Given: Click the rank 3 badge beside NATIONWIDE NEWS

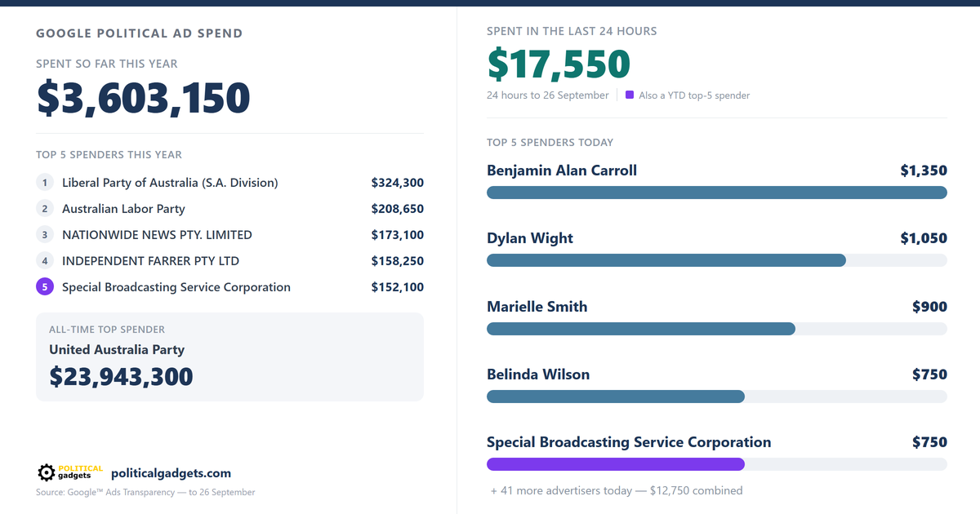Looking at the screenshot, I should tap(45, 235).
